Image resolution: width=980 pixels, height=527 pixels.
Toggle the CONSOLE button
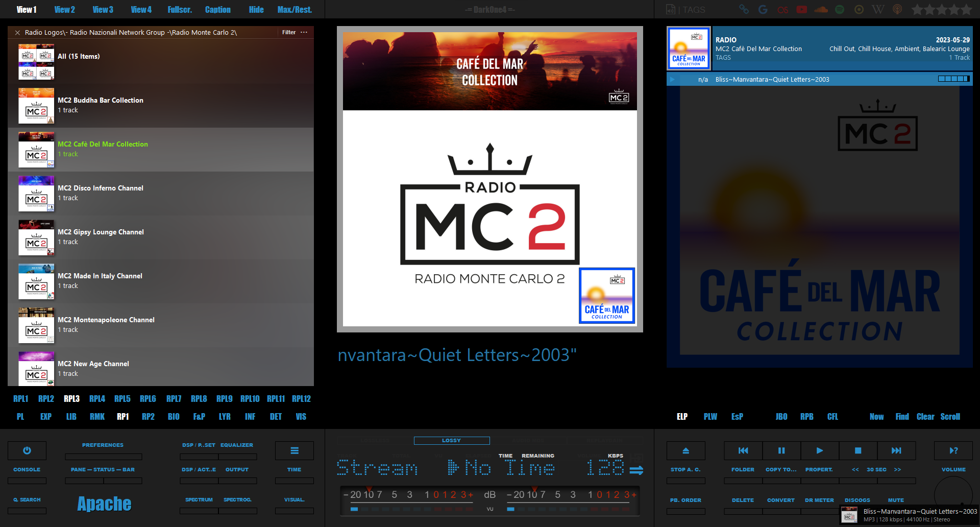(x=27, y=470)
